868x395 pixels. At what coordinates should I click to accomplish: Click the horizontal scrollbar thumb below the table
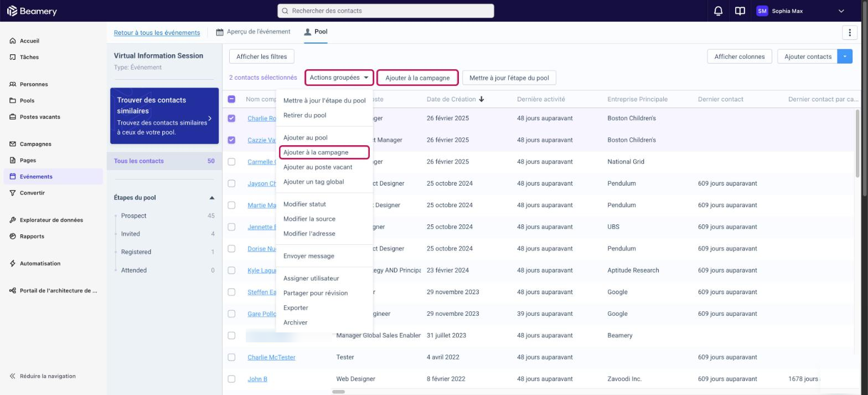tap(338, 392)
